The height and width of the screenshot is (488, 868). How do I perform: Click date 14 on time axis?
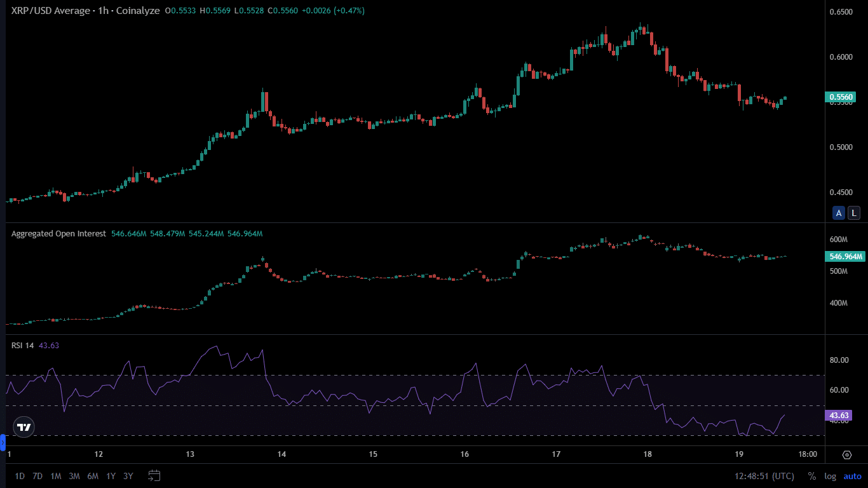(281, 455)
